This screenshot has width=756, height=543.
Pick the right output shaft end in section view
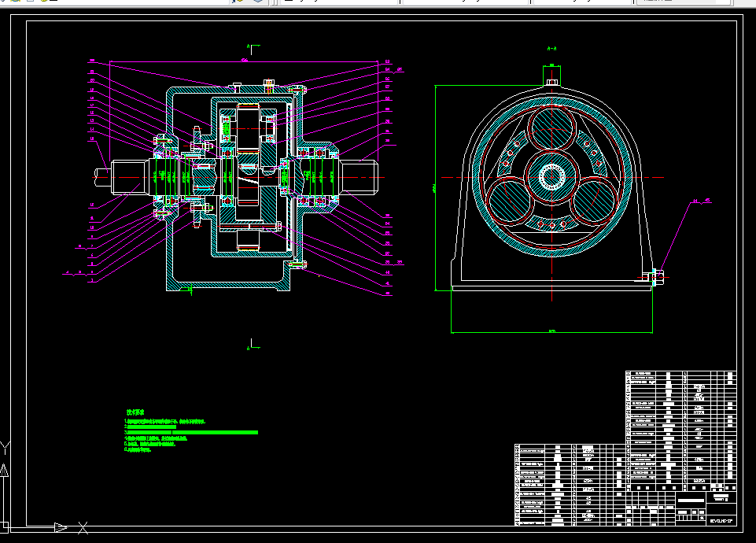coord(358,178)
